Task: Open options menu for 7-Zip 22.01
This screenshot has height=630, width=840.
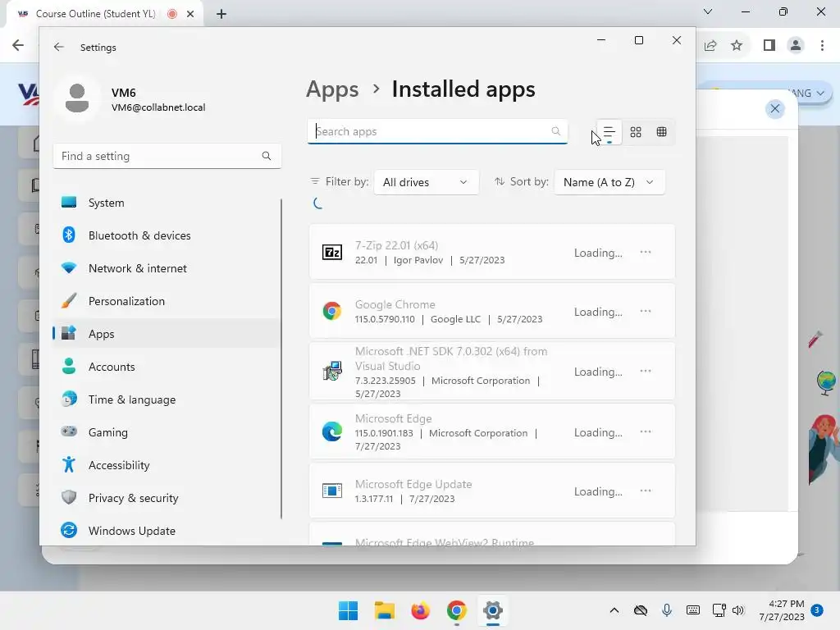Action: point(646,253)
